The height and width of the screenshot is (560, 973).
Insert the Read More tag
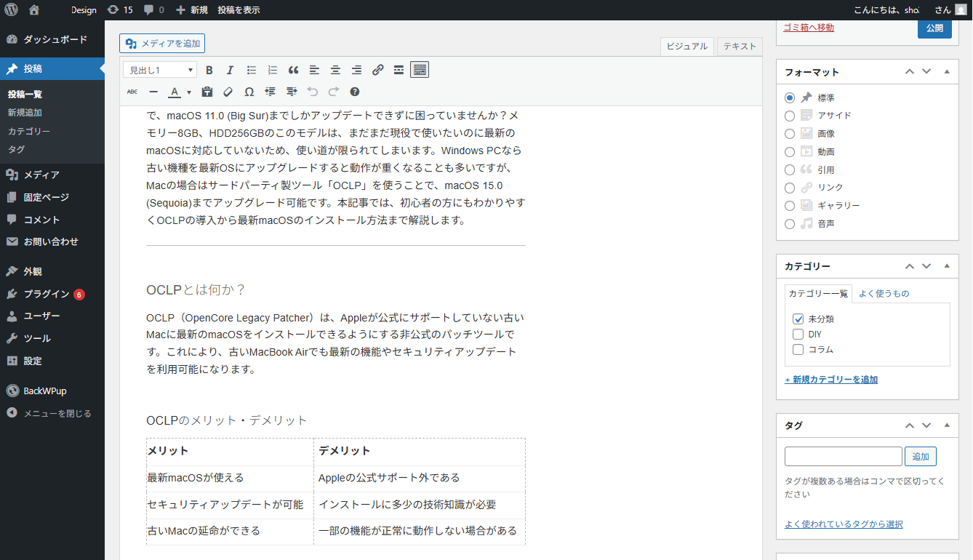tap(399, 70)
